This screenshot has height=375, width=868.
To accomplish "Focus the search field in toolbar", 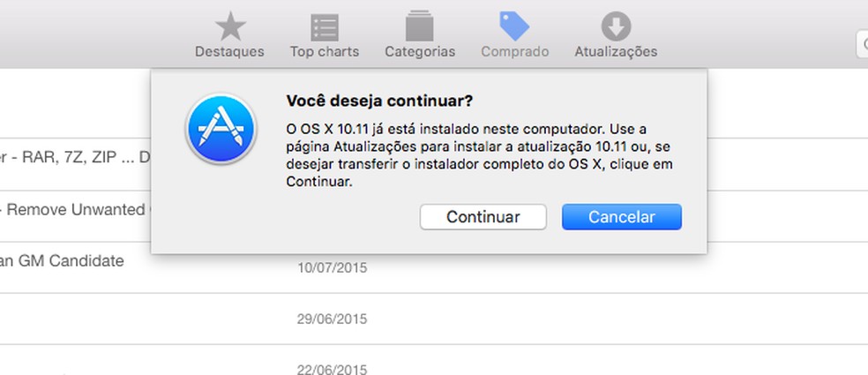I will click(x=862, y=44).
